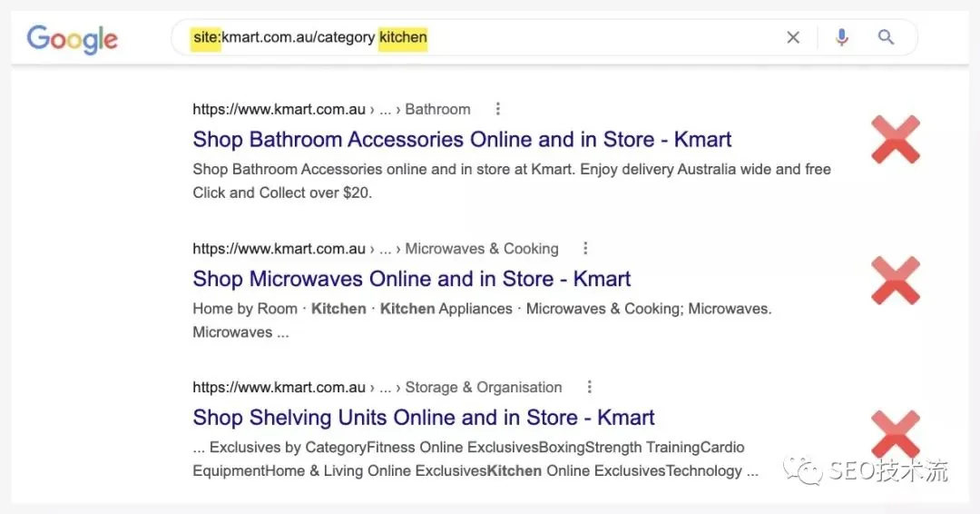Open three-dot menu for Storage & Organisation result
This screenshot has width=980, height=514.
pyautogui.click(x=590, y=387)
